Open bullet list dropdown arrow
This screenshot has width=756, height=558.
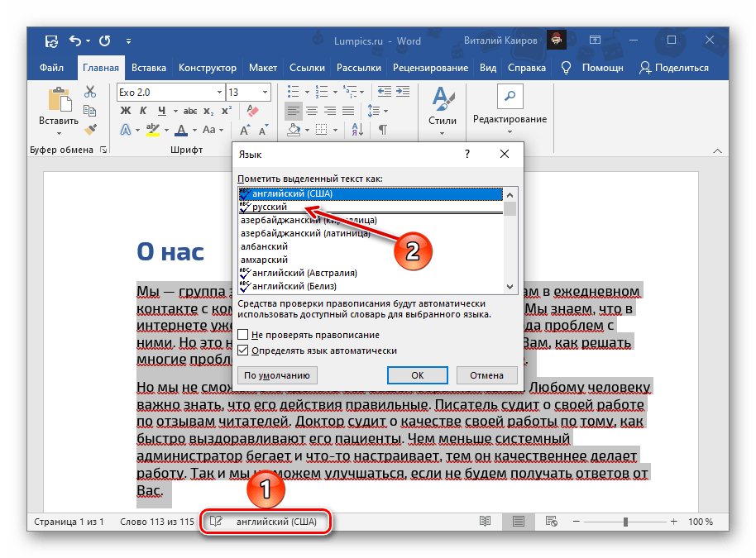pyautogui.click(x=307, y=92)
